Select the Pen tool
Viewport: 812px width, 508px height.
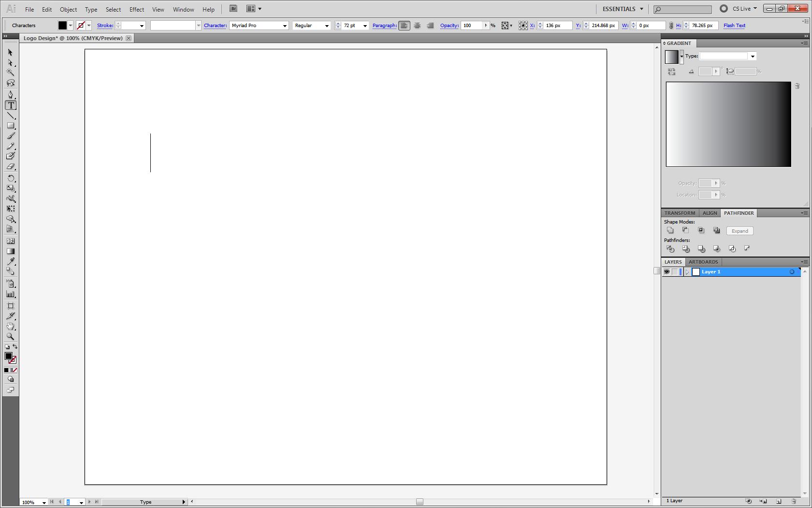(11, 95)
